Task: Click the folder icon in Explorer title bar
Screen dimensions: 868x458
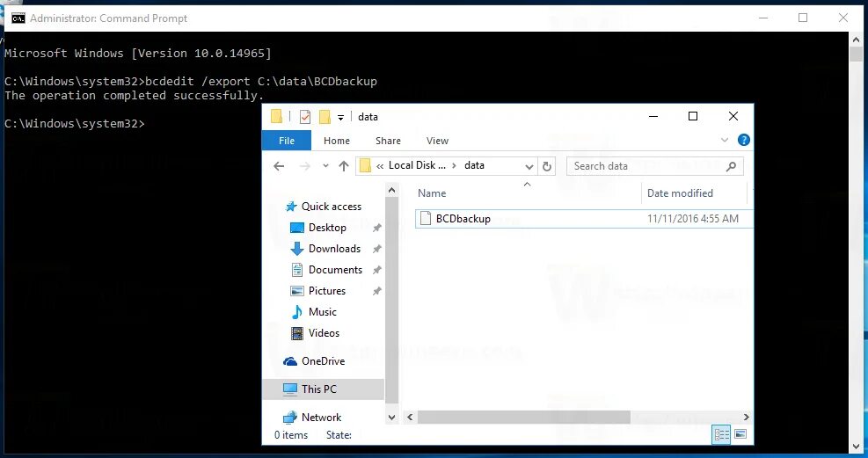Action: (277, 116)
